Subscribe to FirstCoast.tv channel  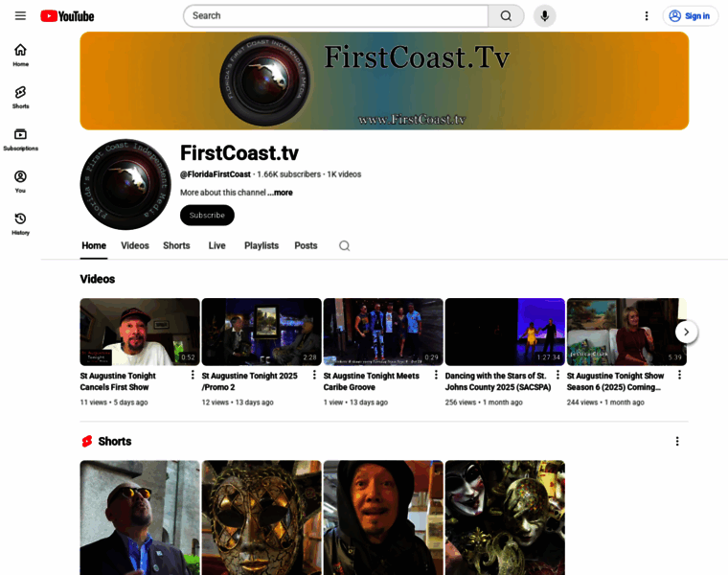(x=207, y=215)
